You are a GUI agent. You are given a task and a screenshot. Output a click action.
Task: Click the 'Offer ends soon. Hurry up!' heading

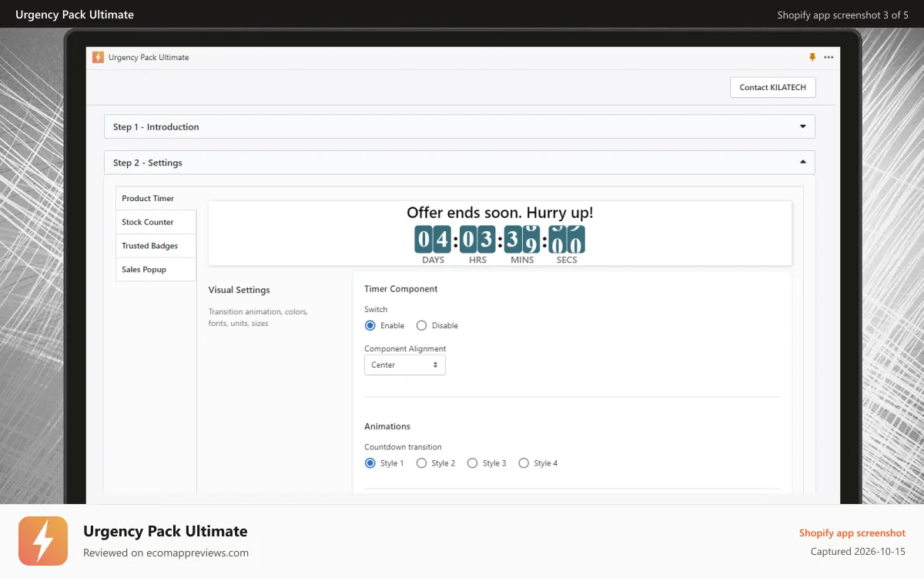(500, 213)
